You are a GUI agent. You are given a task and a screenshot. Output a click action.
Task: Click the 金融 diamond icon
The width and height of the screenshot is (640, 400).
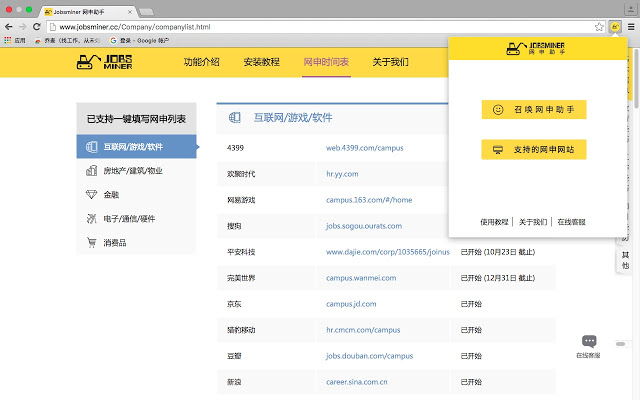(91, 195)
